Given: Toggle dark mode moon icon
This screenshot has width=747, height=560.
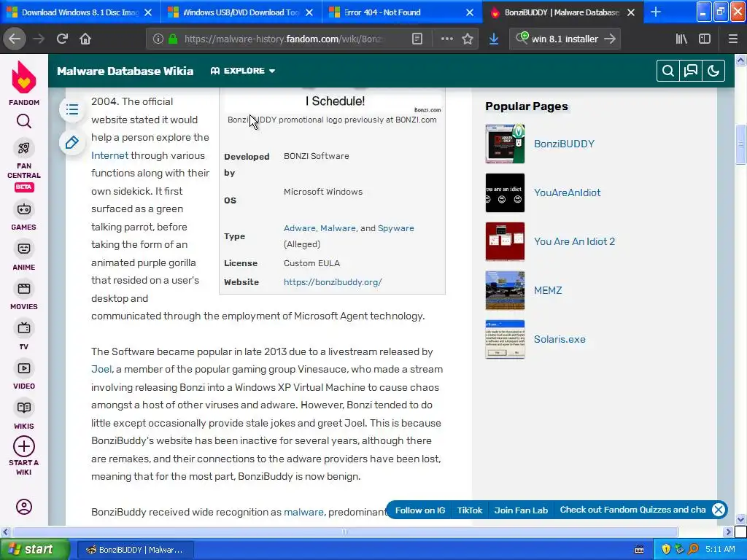Looking at the screenshot, I should (x=713, y=71).
